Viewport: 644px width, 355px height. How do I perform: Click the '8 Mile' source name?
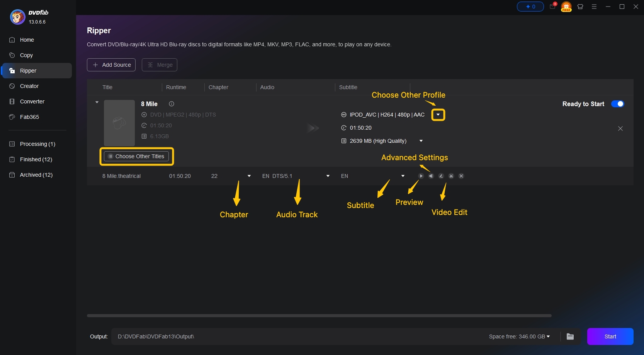(149, 104)
